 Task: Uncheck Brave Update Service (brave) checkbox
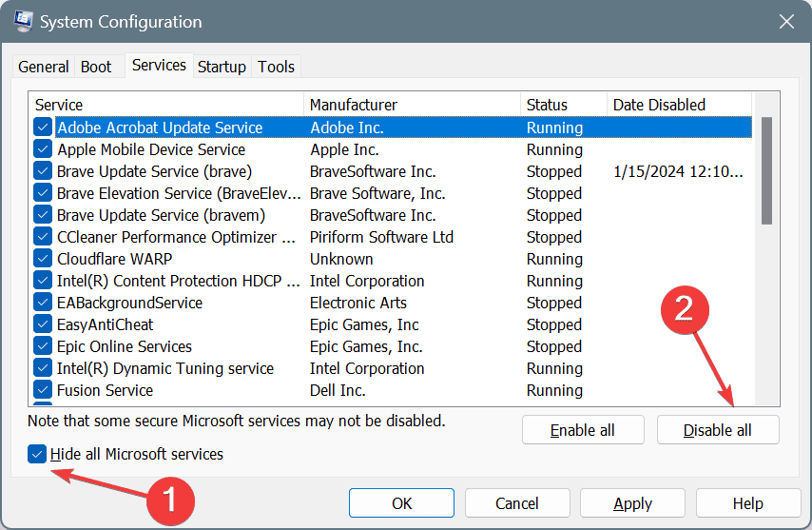point(43,171)
